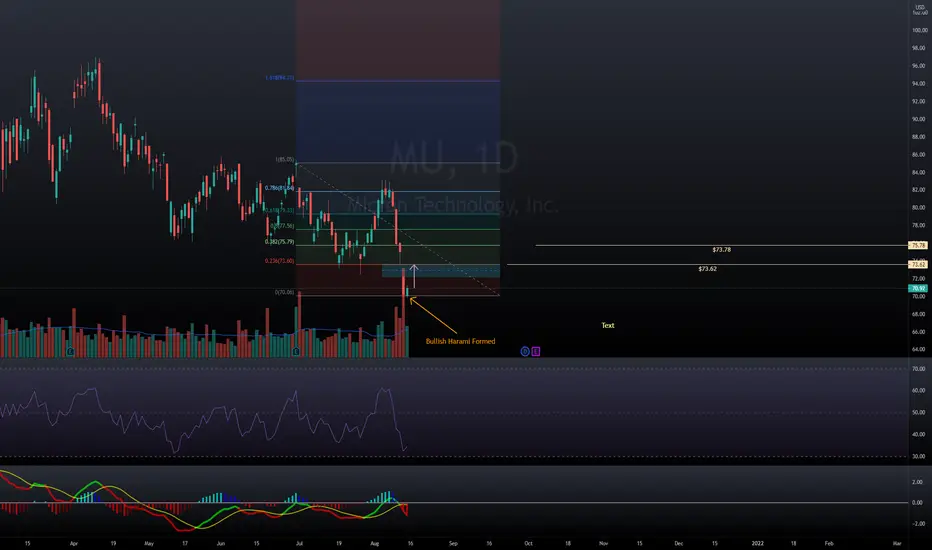Click the 30.00 RSI axis label
This screenshot has width=932, height=550.
tap(919, 457)
